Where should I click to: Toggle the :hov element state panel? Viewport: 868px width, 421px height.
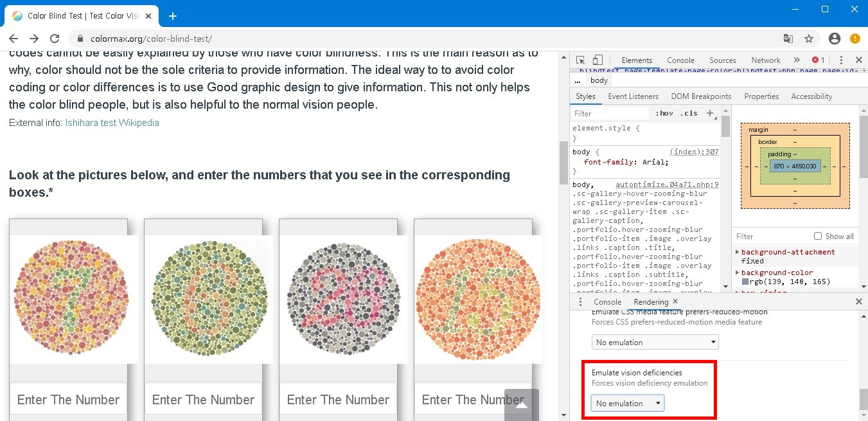click(664, 113)
